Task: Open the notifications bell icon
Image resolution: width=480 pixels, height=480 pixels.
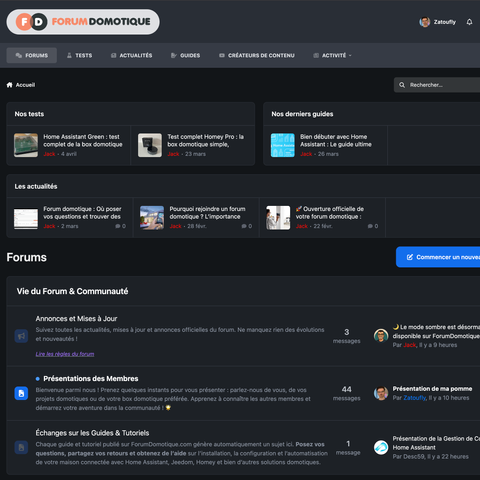Action: (469, 22)
